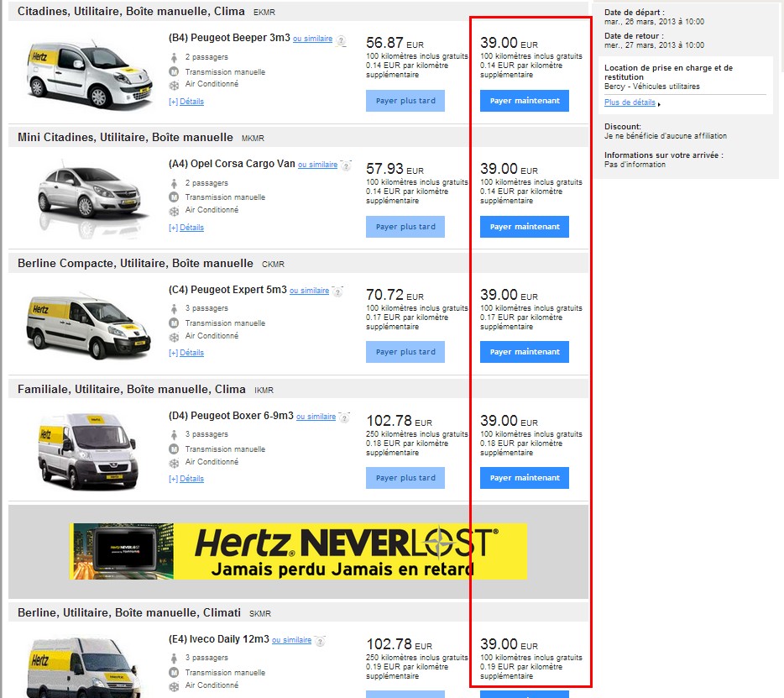
Task: Click the Iveco Daily van photo
Action: click(83, 667)
